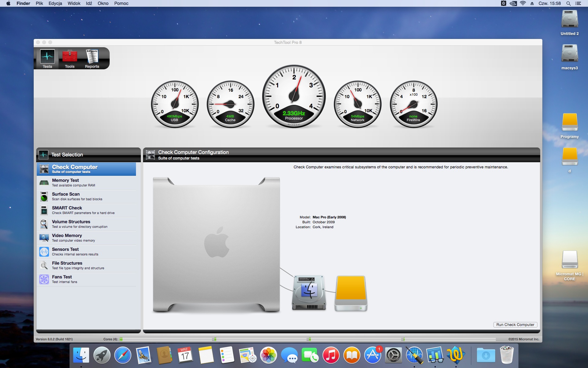Click the Run Check Computer button
Screen dimensions: 588x368
[x=515, y=325]
